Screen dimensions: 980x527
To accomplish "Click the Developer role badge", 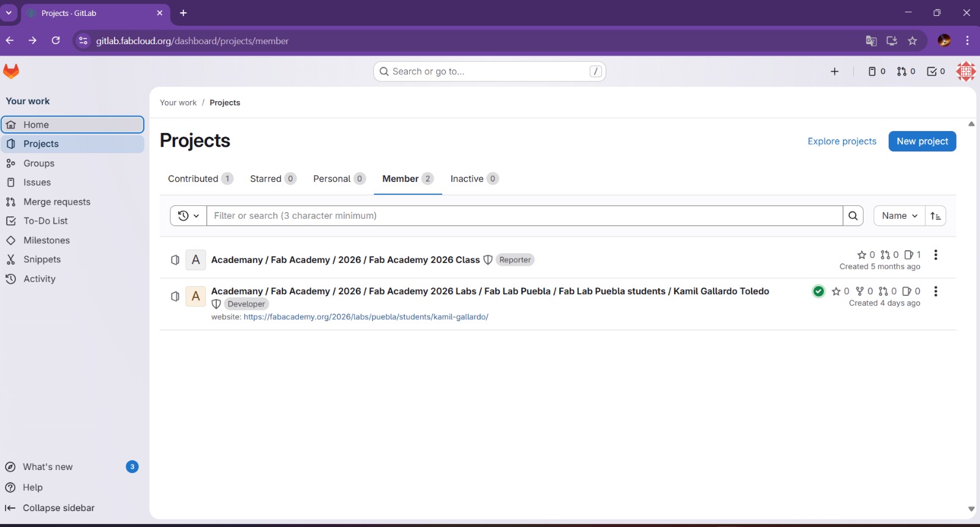I will point(246,304).
